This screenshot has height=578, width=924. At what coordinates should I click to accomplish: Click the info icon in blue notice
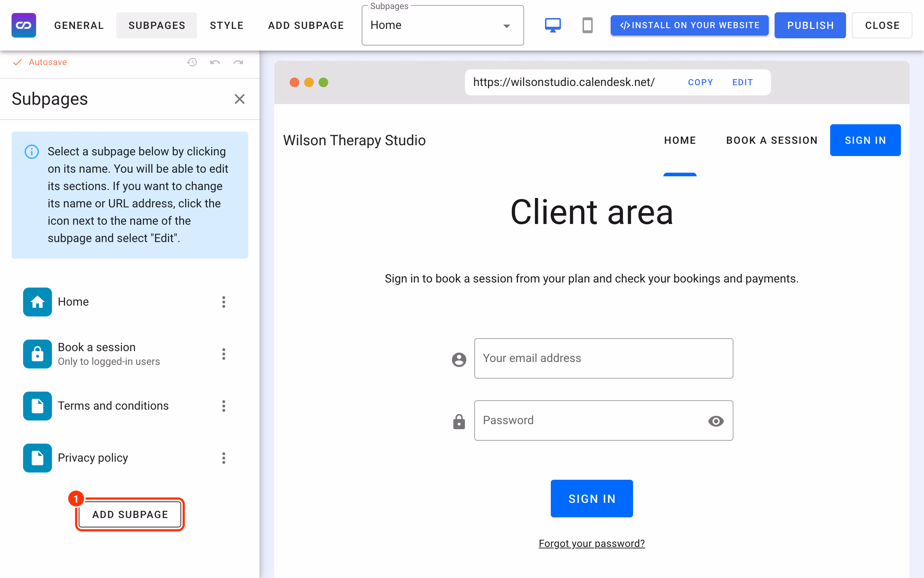coord(32,152)
